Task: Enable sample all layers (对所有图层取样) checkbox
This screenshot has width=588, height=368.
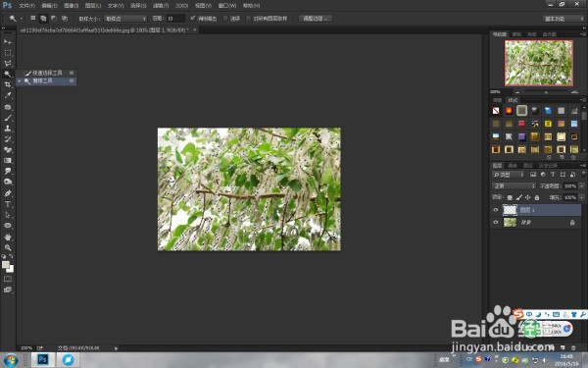Action: [248, 18]
